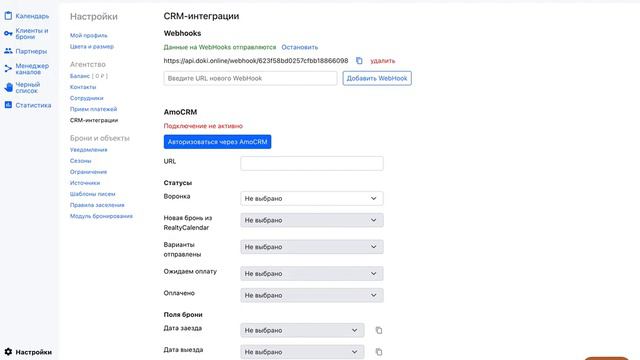Click the Статистика chart icon
The width and height of the screenshot is (640, 360).
pos(8,105)
